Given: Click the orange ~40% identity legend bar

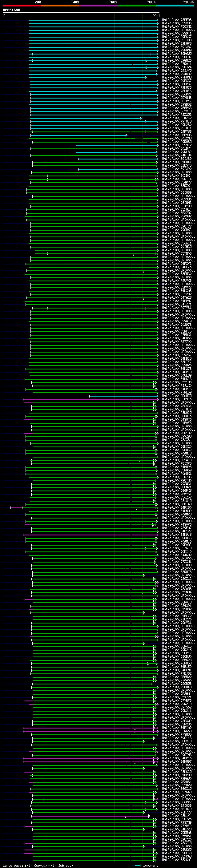Looking at the screenshot, I should 60,6.
